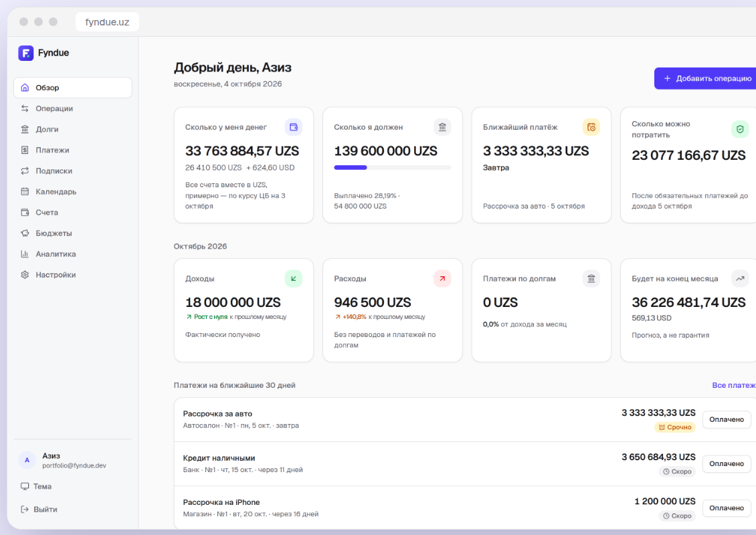Click the Рассрочка на iPhone payment title

point(221,502)
